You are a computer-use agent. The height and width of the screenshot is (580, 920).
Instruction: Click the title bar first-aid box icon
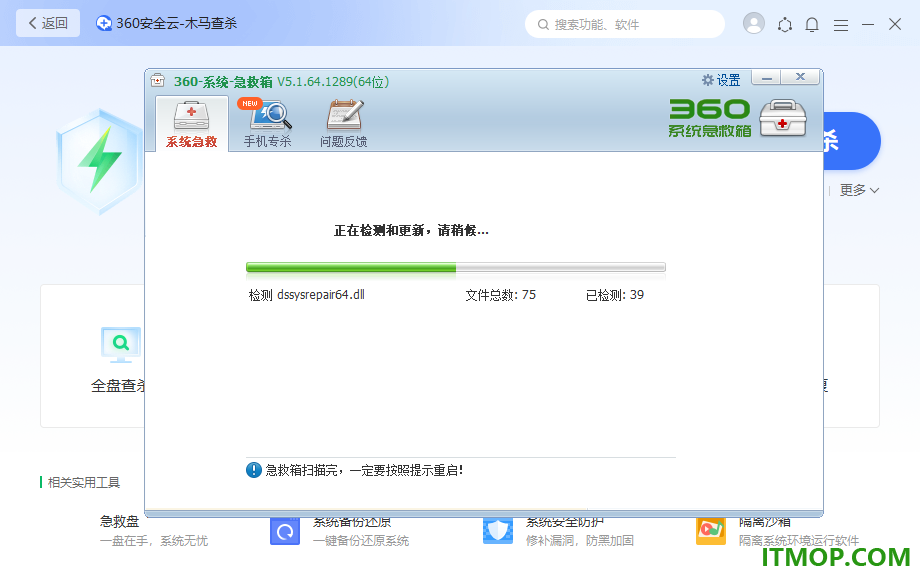pos(157,80)
